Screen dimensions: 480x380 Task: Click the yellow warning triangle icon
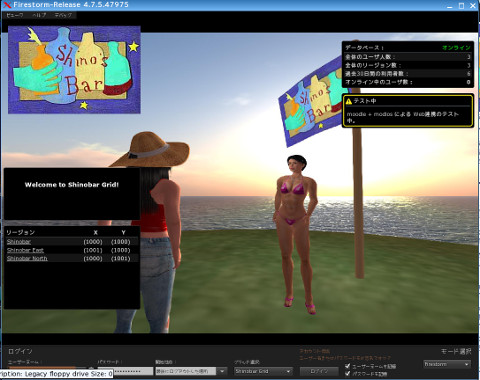tap(349, 101)
